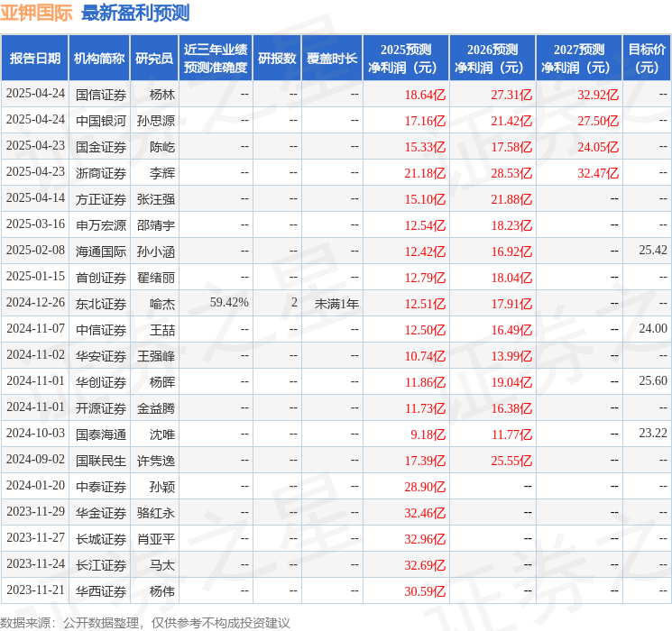Select the 海通国际 institution cell
Screen dimensions: 672x631
(x=101, y=251)
